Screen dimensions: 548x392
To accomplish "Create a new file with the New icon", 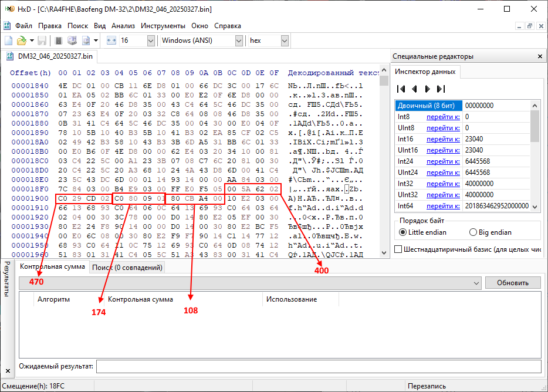I will (x=8, y=40).
